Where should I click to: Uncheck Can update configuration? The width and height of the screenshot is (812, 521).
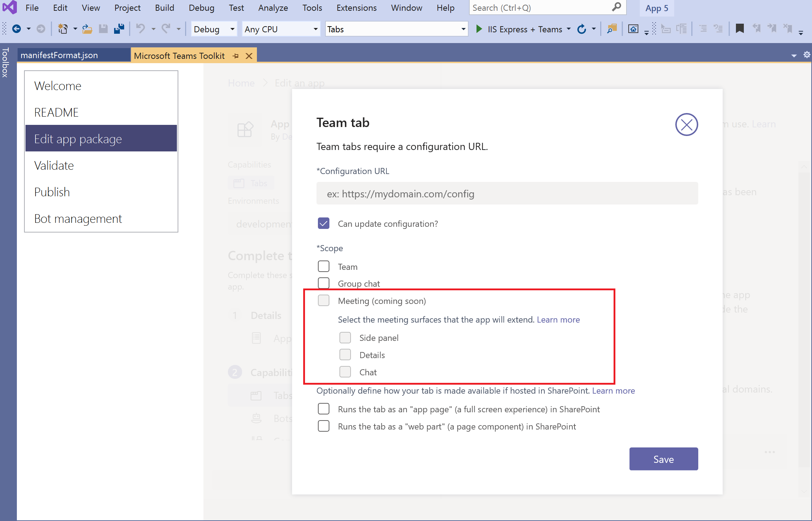323,223
